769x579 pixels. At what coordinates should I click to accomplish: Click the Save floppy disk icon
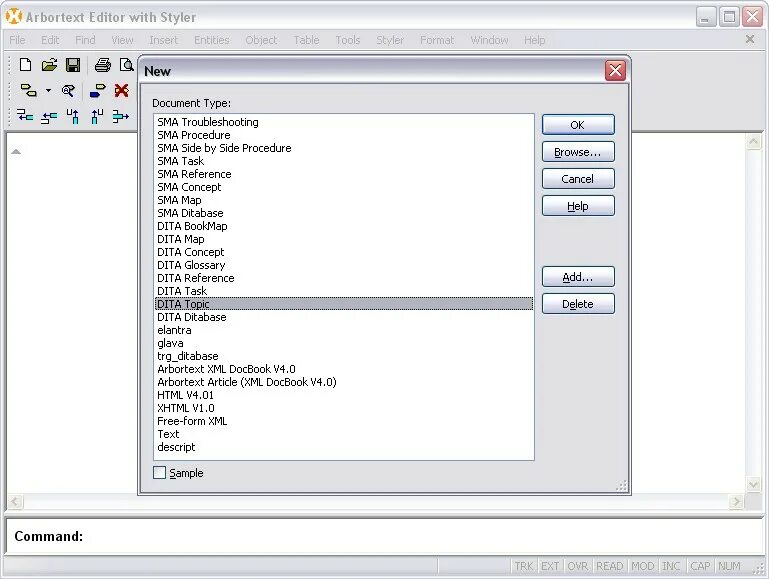(73, 65)
